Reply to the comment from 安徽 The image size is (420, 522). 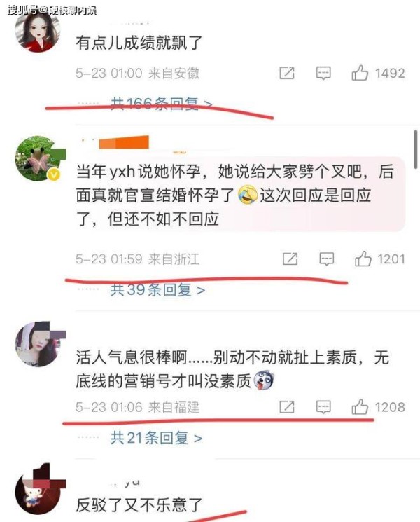pyautogui.click(x=323, y=73)
